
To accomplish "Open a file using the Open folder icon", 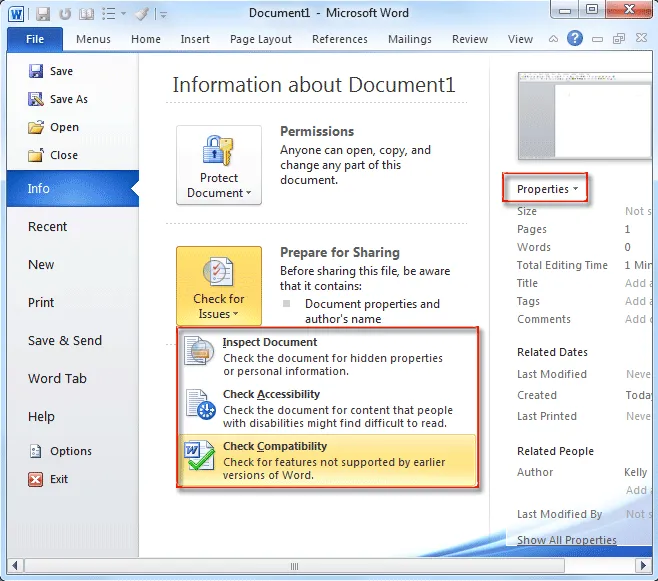I will coord(36,127).
